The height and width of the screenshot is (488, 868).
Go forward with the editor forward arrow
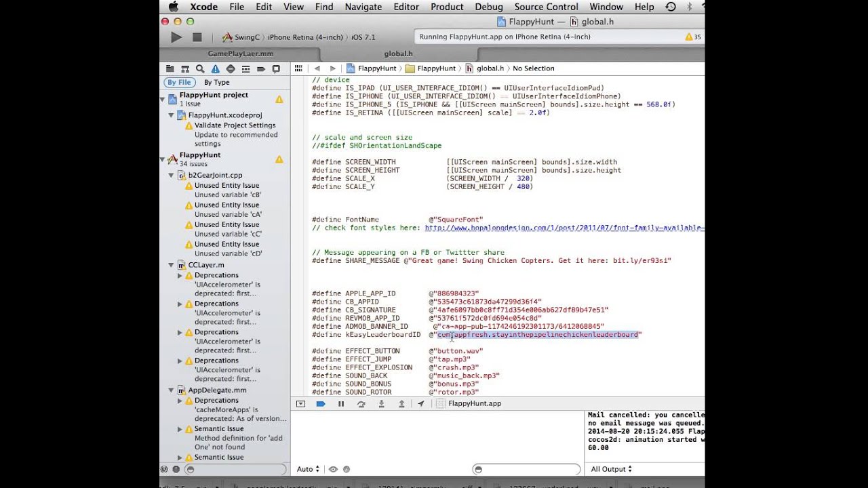click(x=332, y=68)
